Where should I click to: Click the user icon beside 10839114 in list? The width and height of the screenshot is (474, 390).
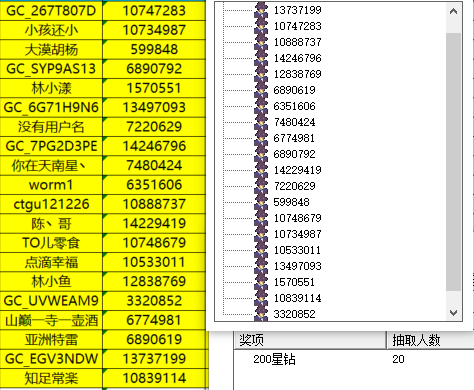pyautogui.click(x=261, y=298)
